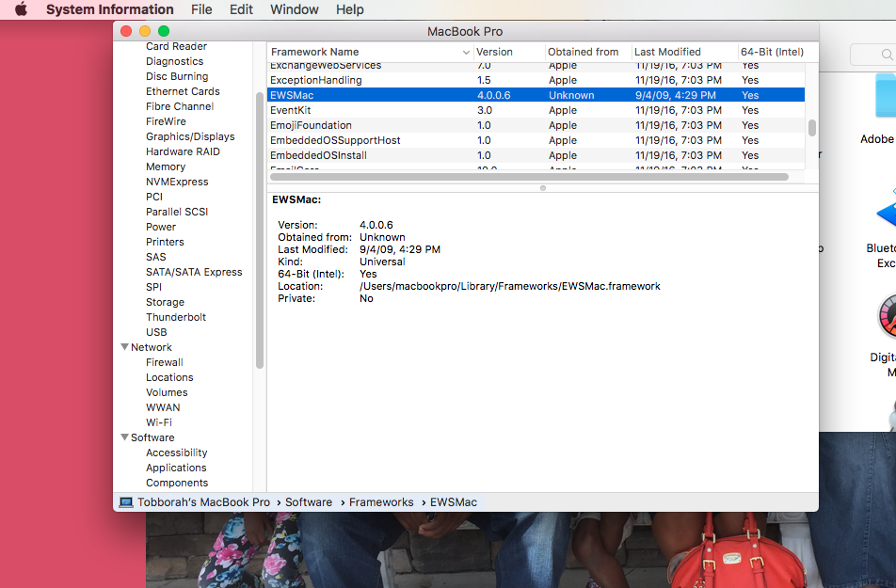The height and width of the screenshot is (588, 896).
Task: Click EWSMac in the path bar
Action: tap(453, 502)
